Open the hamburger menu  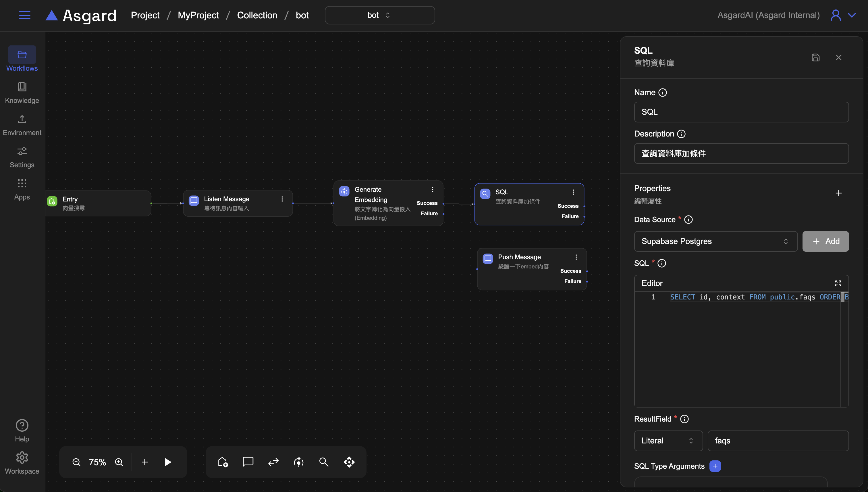24,15
